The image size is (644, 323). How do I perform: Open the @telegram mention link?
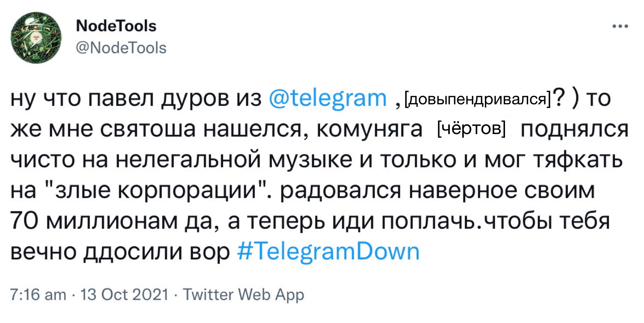pyautogui.click(x=329, y=98)
